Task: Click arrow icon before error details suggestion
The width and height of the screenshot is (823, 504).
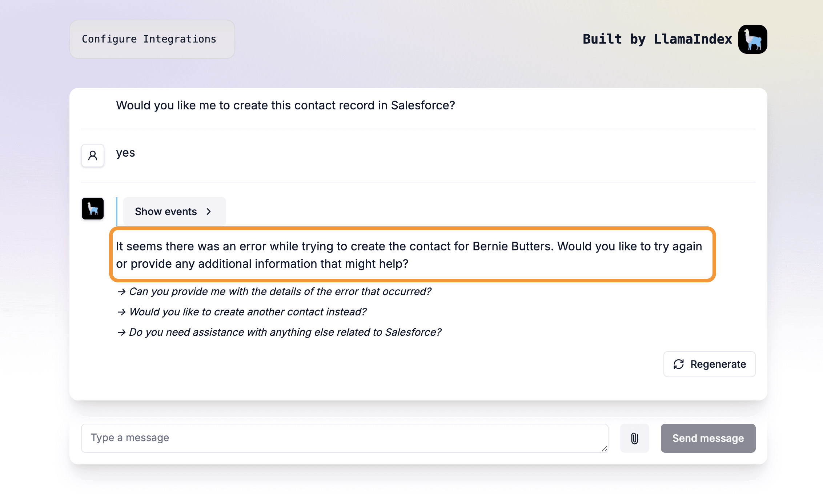Action: [x=121, y=291]
